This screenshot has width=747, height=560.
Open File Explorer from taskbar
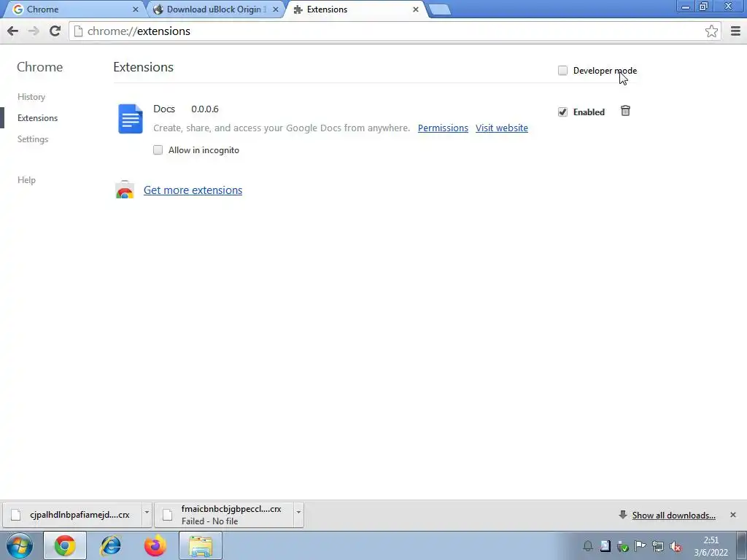pyautogui.click(x=201, y=545)
